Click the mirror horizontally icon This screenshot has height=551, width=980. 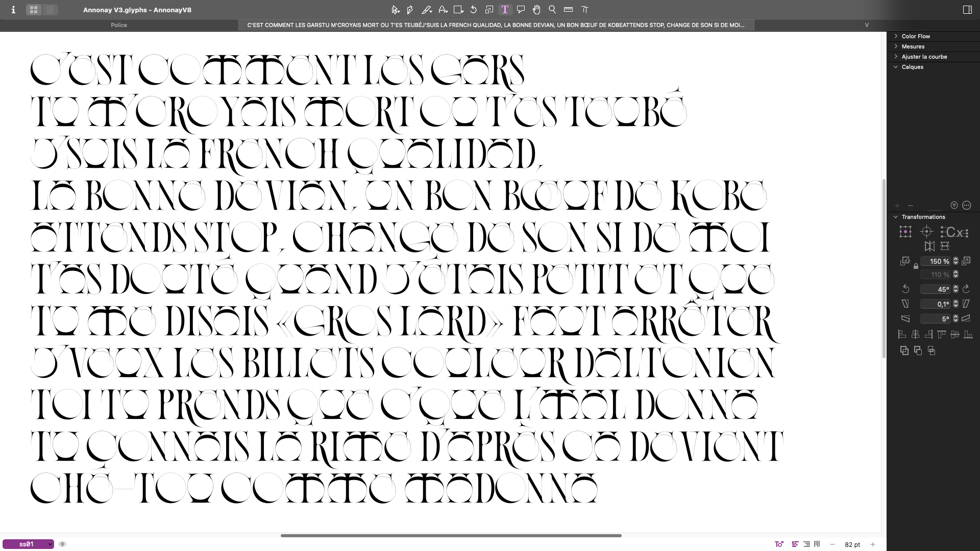(929, 246)
